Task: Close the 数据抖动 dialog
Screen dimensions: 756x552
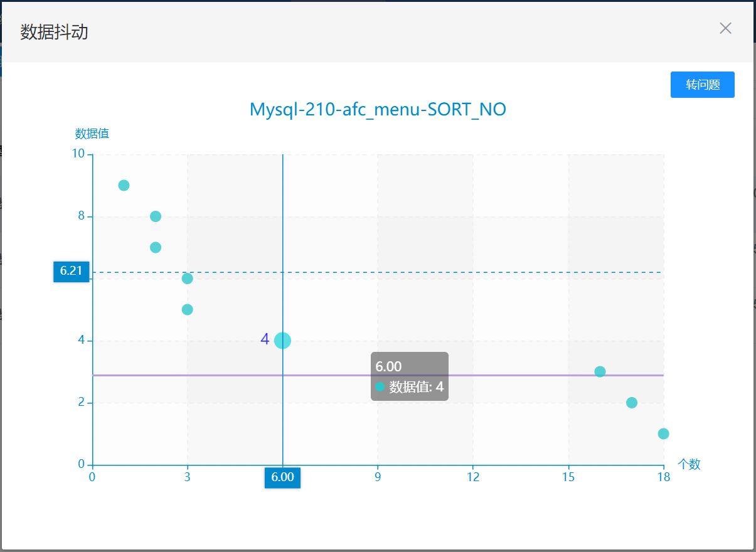Action: coord(725,28)
